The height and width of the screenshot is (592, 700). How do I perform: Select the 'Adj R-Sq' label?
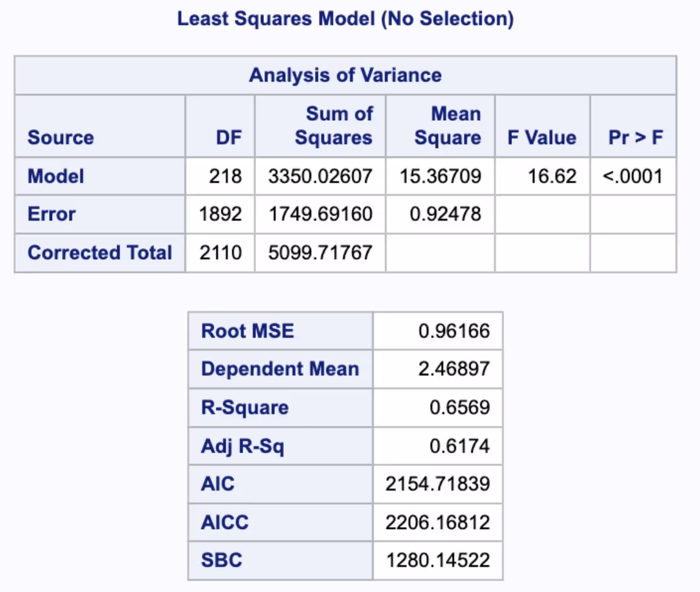pos(243,446)
